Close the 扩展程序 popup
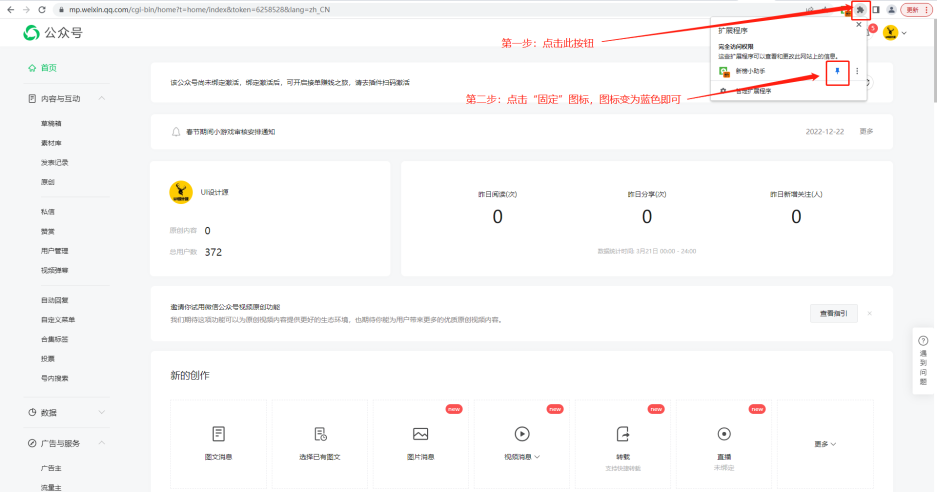The height and width of the screenshot is (492, 937). point(859,25)
